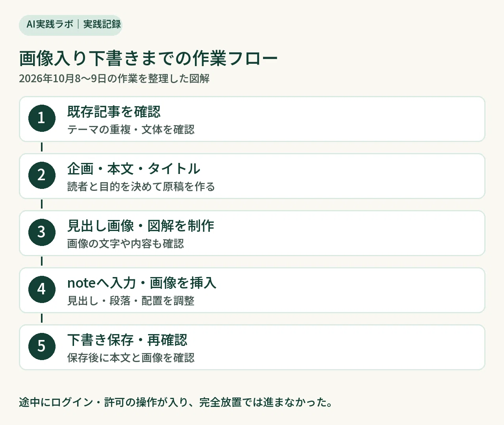Click the 見出し画像・図解を制作 step heading

tap(141, 226)
